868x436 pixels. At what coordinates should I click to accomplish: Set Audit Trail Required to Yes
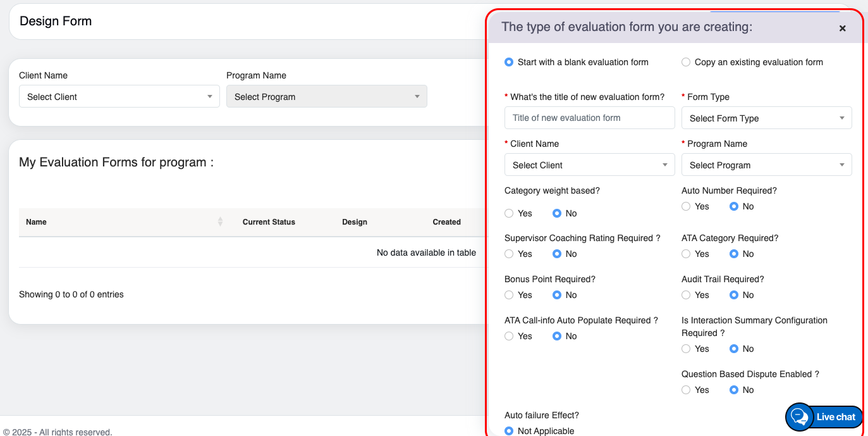pos(686,295)
